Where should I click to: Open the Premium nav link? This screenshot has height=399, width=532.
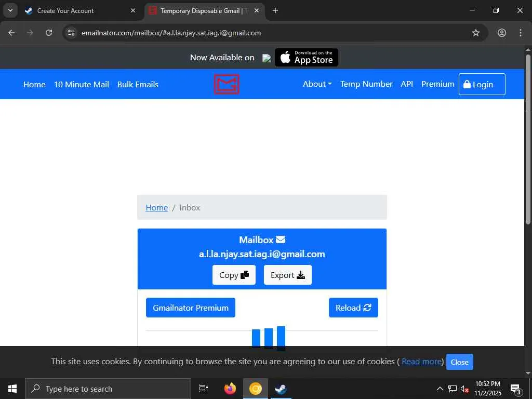[437, 84]
